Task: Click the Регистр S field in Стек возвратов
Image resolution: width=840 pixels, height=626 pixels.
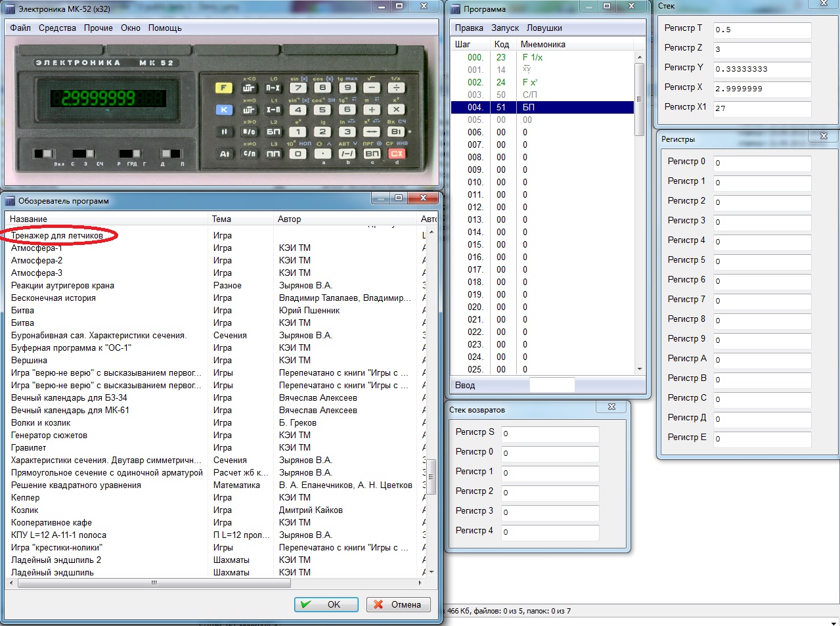Action: [550, 434]
